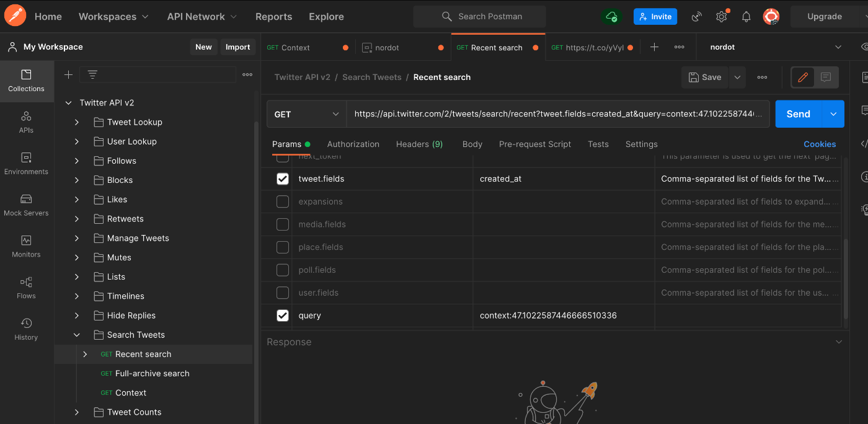Switch to the Tests tab
Viewport: 868px width, 424px height.
pyautogui.click(x=598, y=144)
